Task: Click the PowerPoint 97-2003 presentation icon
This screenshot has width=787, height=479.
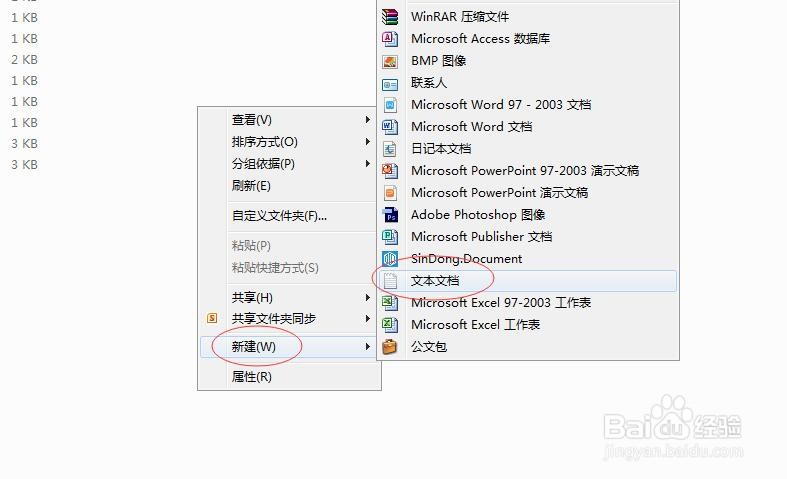Action: click(x=390, y=171)
